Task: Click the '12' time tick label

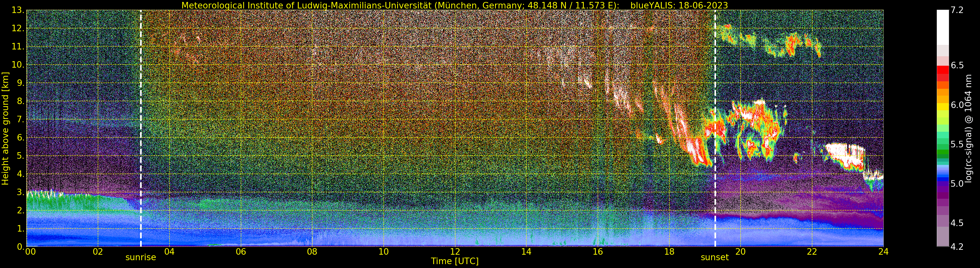Action: 455,252
